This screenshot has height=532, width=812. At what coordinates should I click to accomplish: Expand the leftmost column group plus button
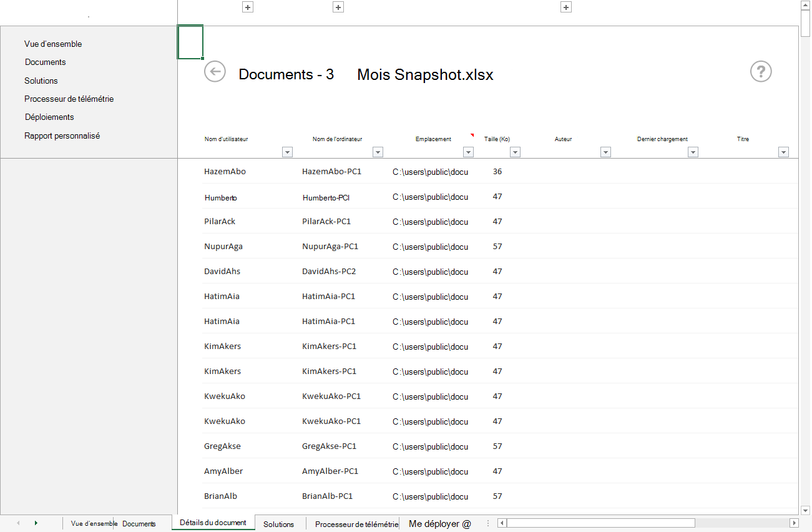[x=247, y=7]
